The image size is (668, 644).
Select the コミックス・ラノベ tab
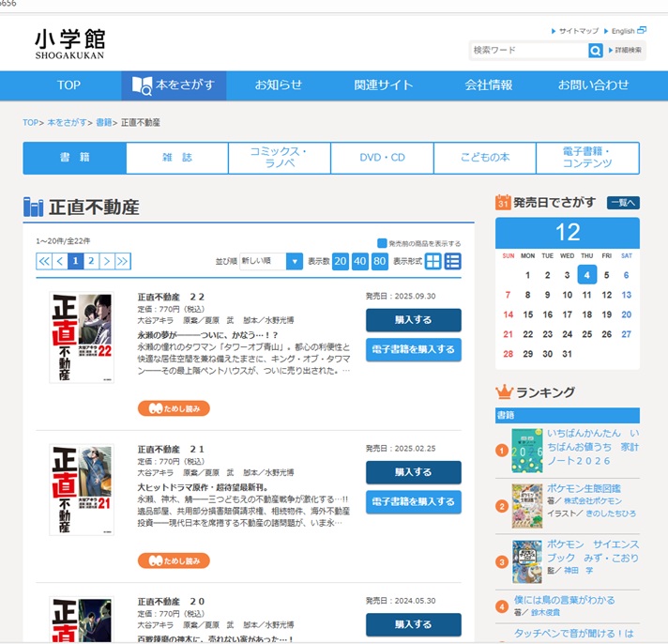pyautogui.click(x=279, y=158)
